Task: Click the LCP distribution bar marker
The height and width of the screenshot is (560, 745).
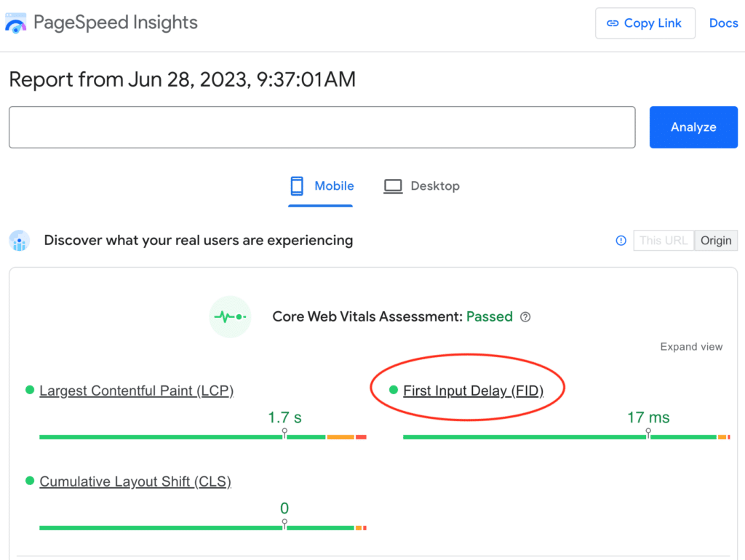Action: [x=284, y=433]
